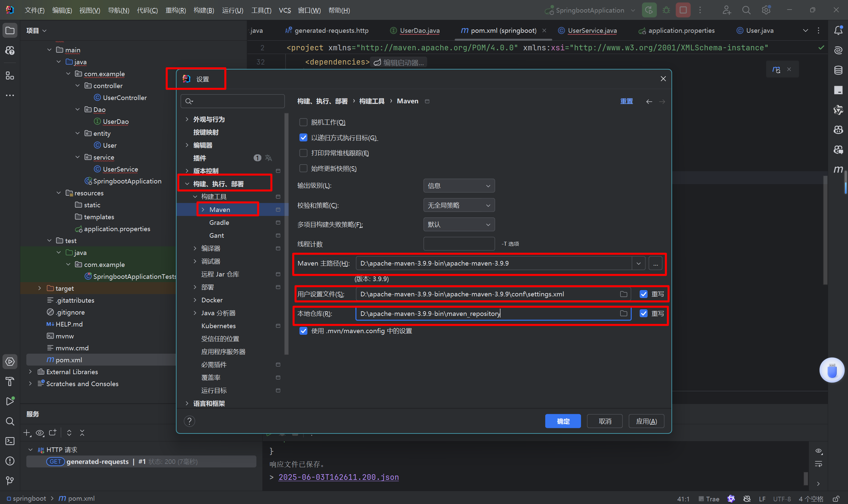Click the folder browse icon for local repository
The image size is (848, 504).
point(623,314)
